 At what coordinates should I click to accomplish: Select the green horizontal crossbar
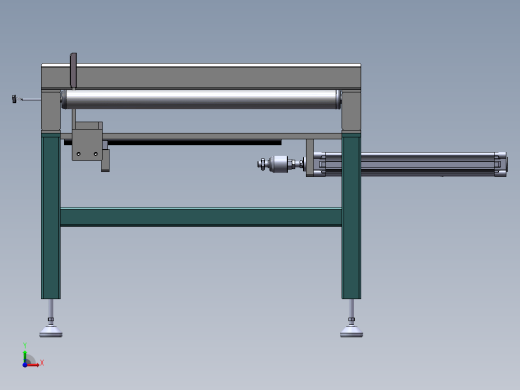[x=201, y=217]
